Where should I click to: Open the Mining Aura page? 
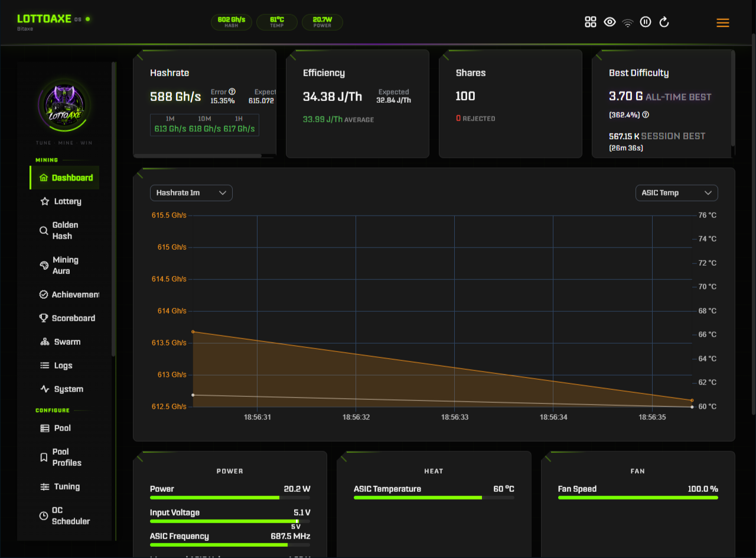pyautogui.click(x=65, y=266)
